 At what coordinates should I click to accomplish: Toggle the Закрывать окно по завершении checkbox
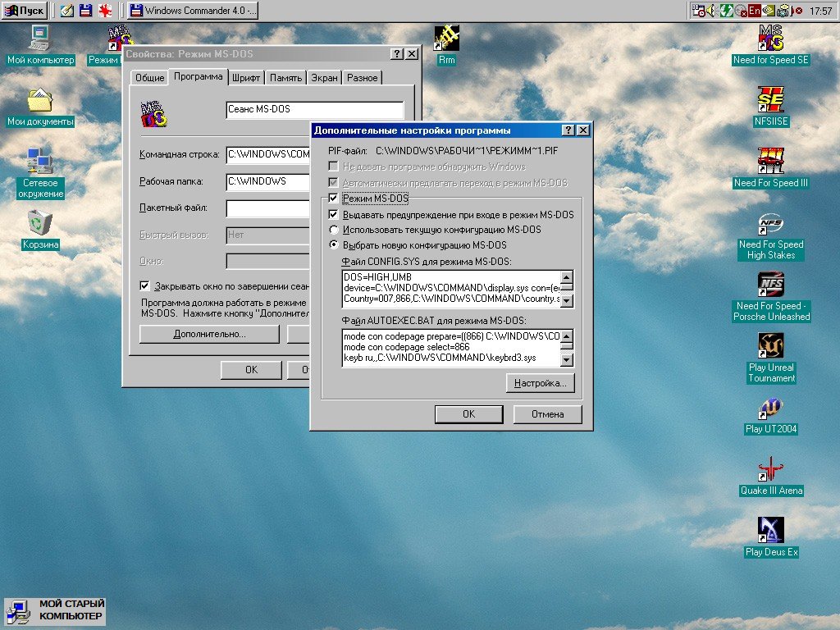tap(145, 286)
